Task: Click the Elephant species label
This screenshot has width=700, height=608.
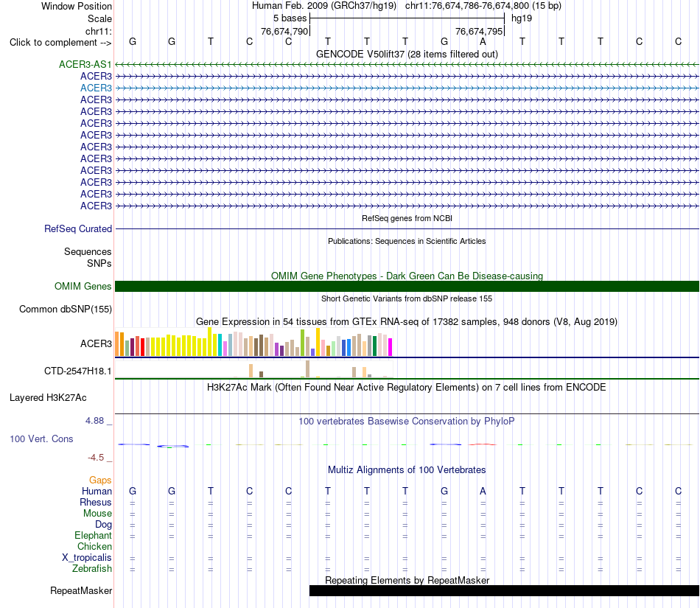Action: pyautogui.click(x=93, y=535)
